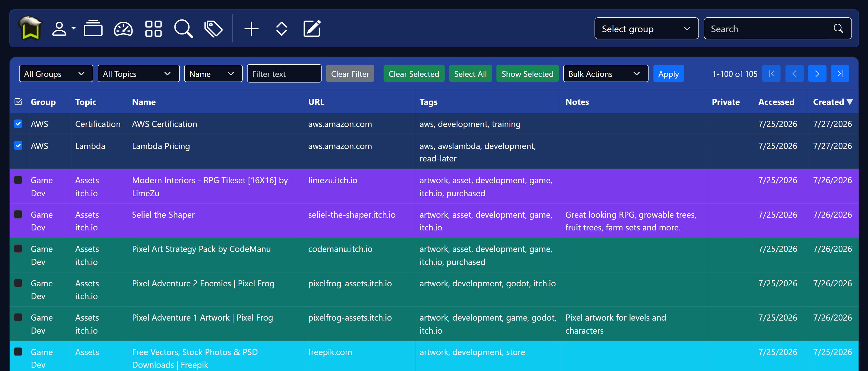Screen dimensions: 868x371
Task: Click the search magnifier in the Search box
Action: (838, 29)
